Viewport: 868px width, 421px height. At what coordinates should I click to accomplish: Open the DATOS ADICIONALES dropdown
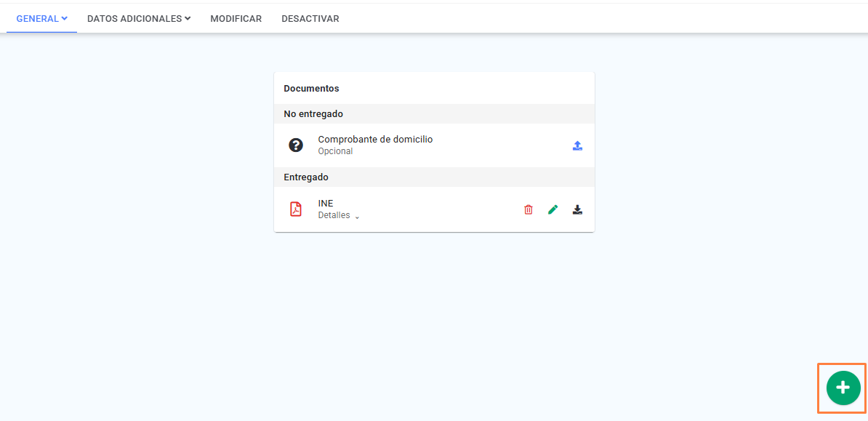point(139,18)
